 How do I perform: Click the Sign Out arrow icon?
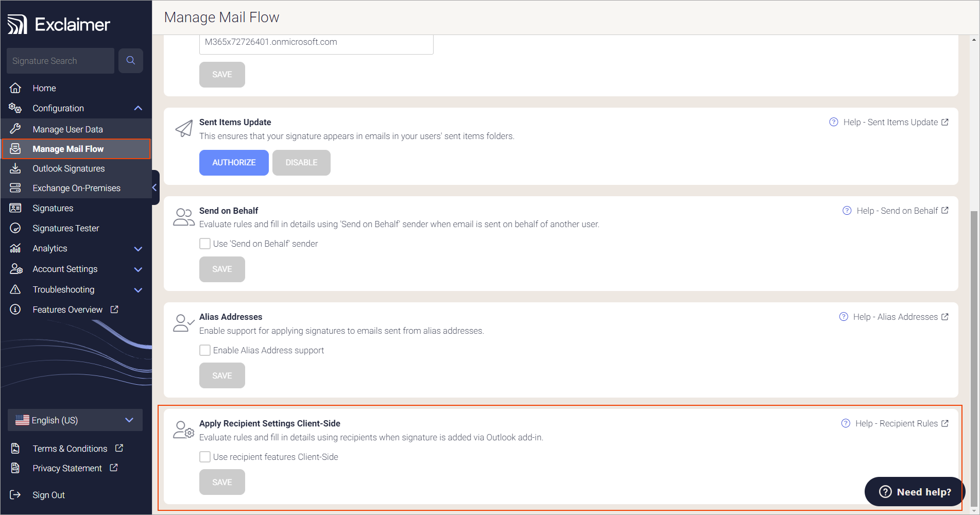click(15, 495)
